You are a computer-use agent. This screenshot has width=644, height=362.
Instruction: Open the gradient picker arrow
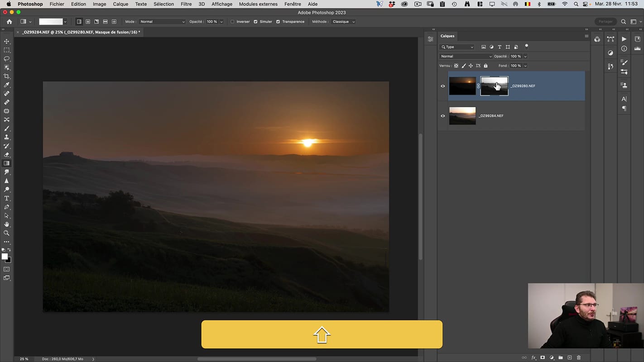tap(66, 22)
